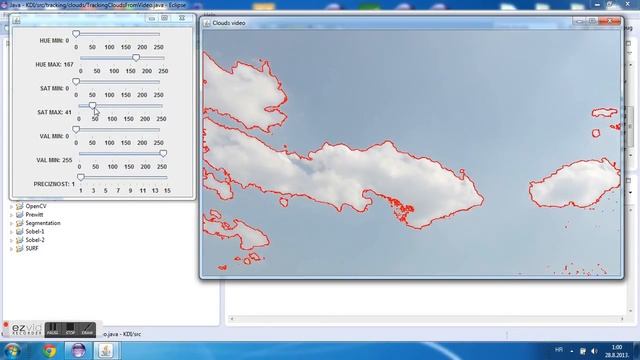Click the right arrow of Eclipse horizontal scrollbar
Viewport: 640px width, 360px height.
click(x=622, y=319)
